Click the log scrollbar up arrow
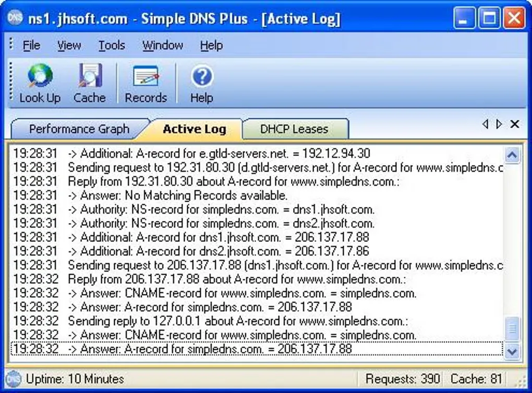This screenshot has width=532, height=393. click(x=512, y=155)
